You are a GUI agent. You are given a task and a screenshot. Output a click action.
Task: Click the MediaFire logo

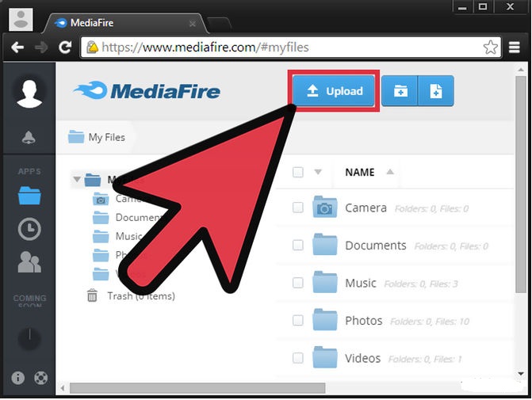coord(147,91)
